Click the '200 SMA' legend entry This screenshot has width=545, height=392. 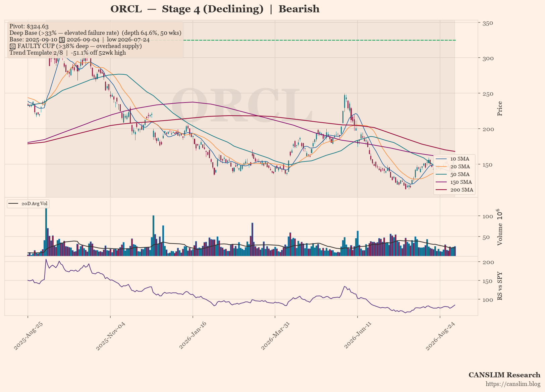click(454, 190)
